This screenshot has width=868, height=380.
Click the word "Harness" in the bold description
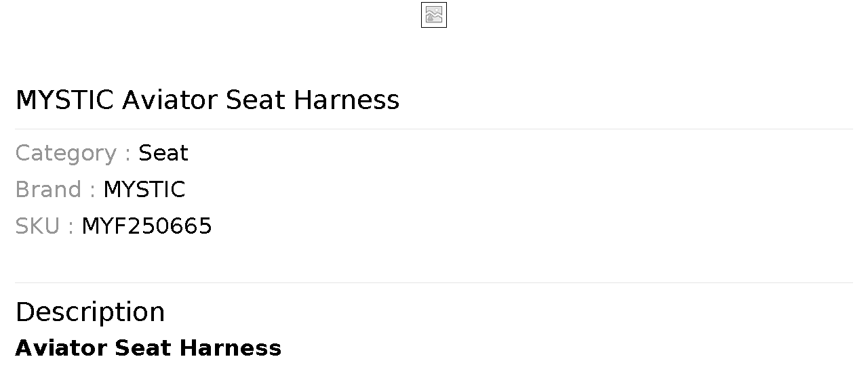(x=231, y=348)
